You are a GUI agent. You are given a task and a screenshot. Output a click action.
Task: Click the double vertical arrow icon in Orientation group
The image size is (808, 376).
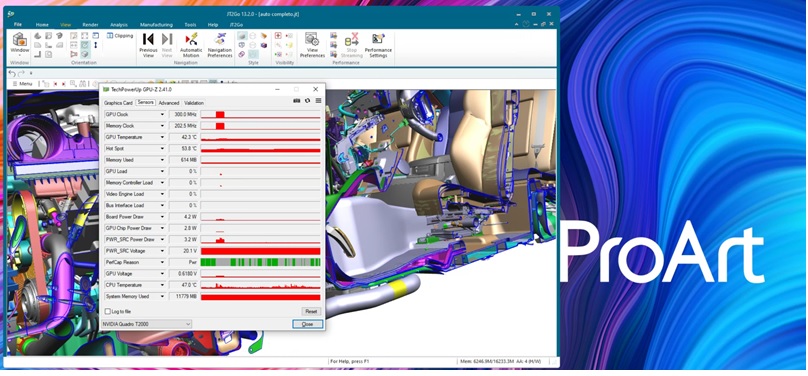point(95,45)
